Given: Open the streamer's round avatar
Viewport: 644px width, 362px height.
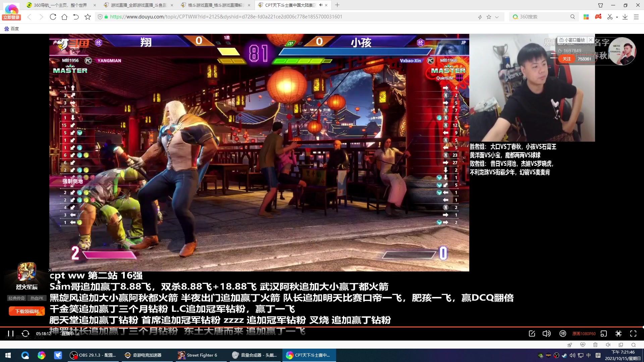Looking at the screenshot, I should click(x=622, y=51).
